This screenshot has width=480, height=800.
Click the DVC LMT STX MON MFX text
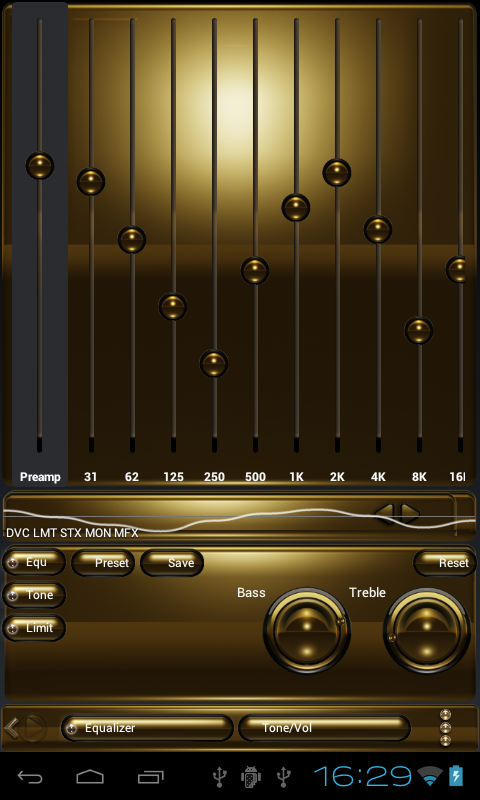[x=72, y=533]
